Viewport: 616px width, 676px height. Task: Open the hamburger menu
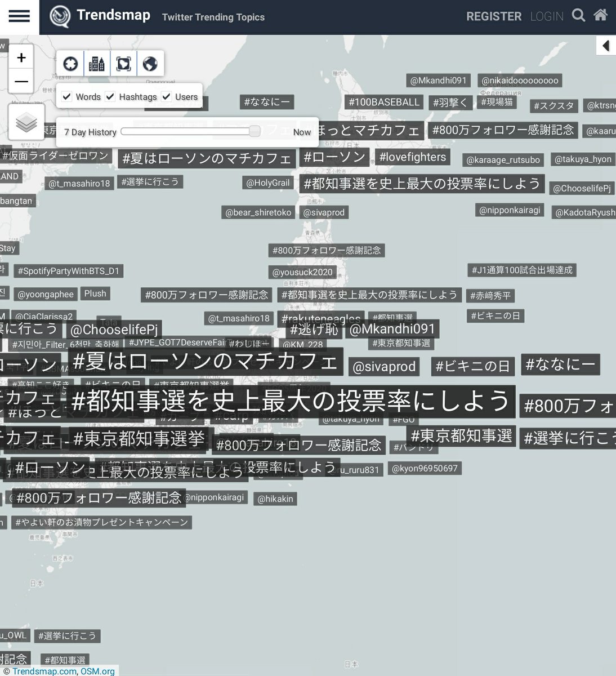19,16
